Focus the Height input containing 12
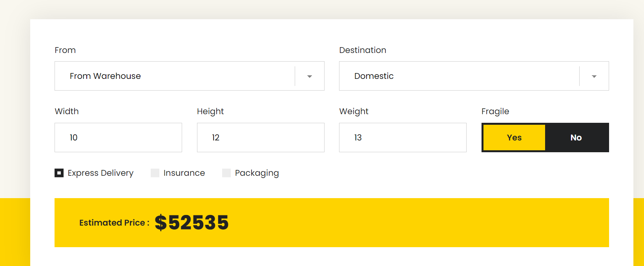644x266 pixels. [x=261, y=137]
